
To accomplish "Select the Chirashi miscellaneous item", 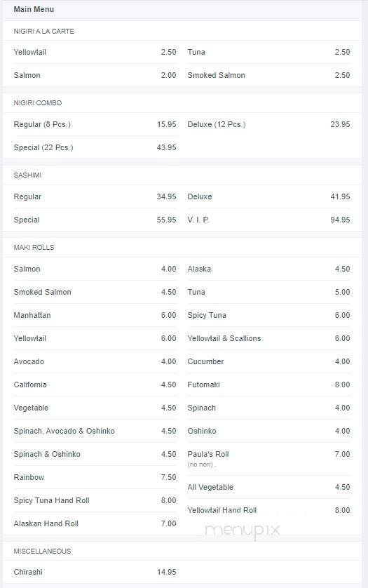I will pos(95,573).
